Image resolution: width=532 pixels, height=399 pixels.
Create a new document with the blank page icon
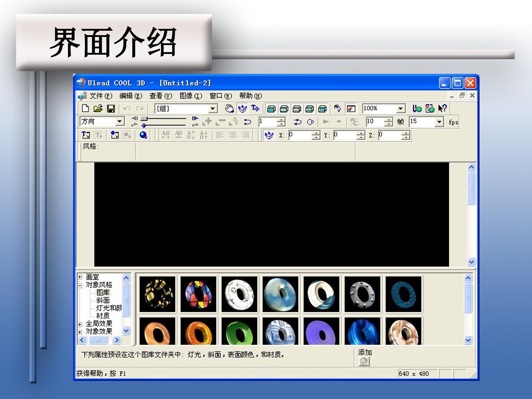click(85, 109)
